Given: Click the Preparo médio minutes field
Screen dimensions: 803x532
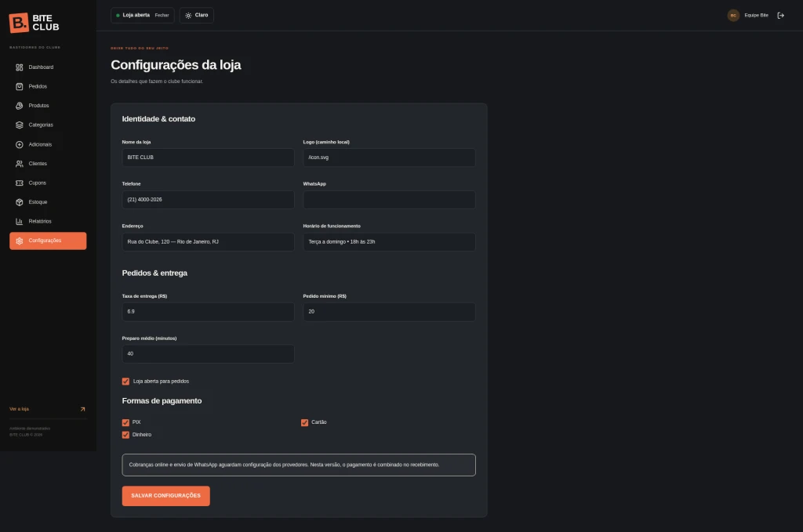Looking at the screenshot, I should point(208,354).
